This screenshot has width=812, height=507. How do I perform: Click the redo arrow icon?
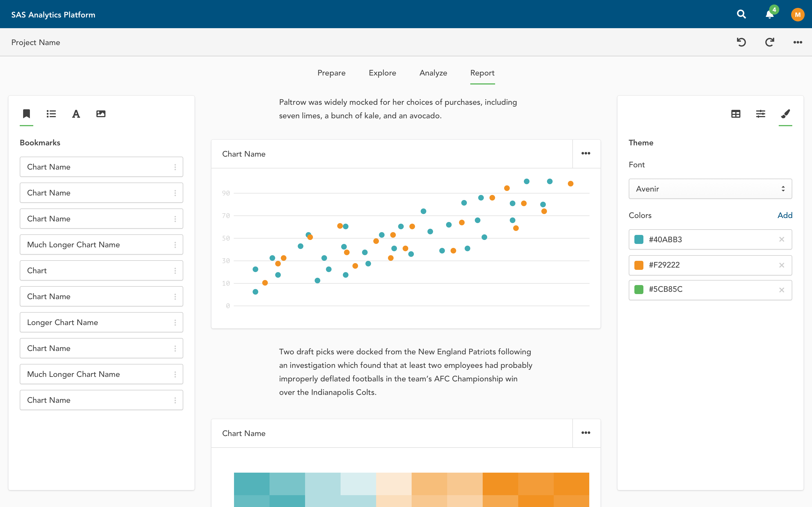coord(769,42)
